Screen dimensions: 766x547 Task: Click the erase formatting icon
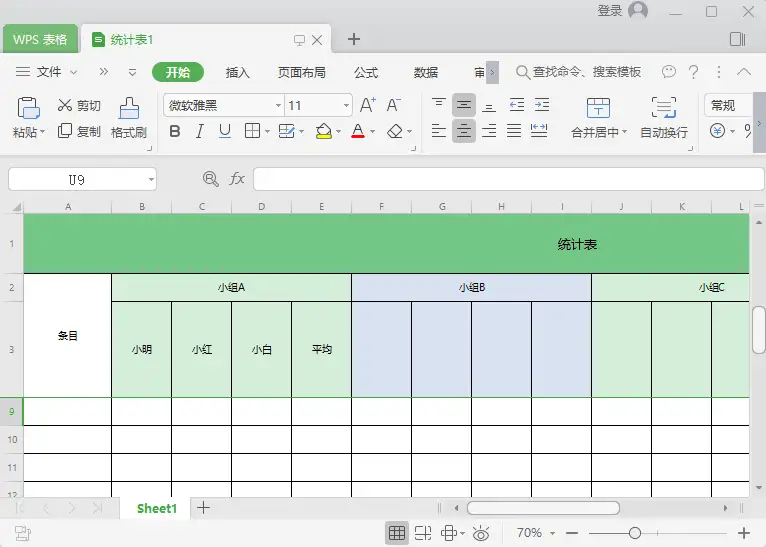pos(396,131)
